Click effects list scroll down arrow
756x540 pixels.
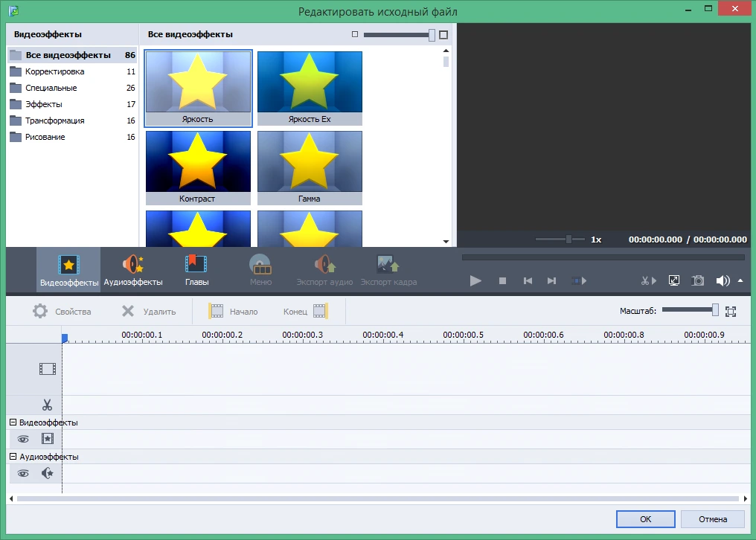tap(446, 242)
